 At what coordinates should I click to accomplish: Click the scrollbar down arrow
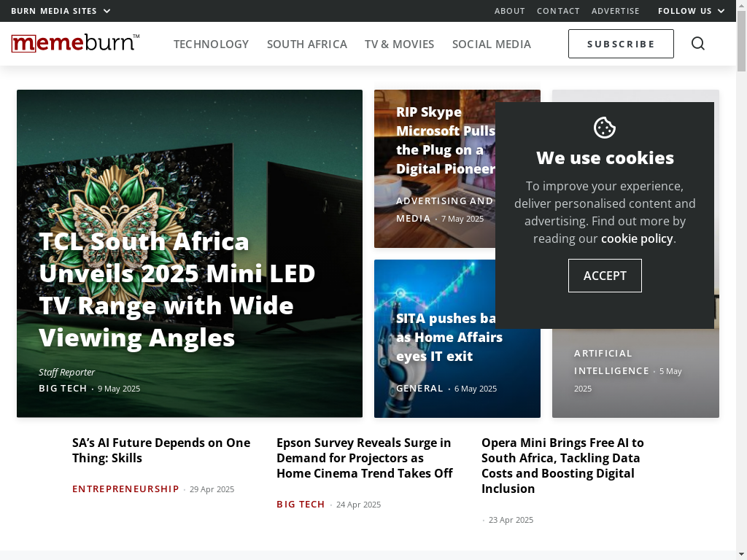coord(741,555)
